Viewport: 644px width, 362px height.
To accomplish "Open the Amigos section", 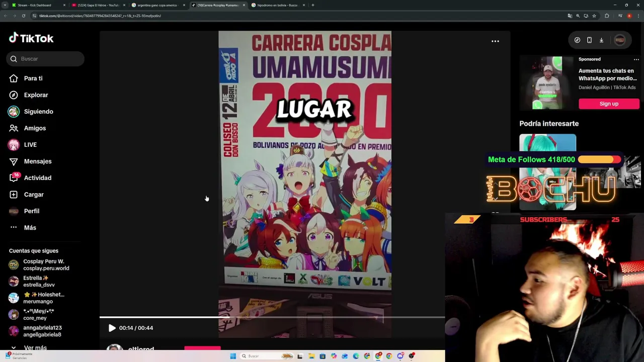I will pos(35,128).
